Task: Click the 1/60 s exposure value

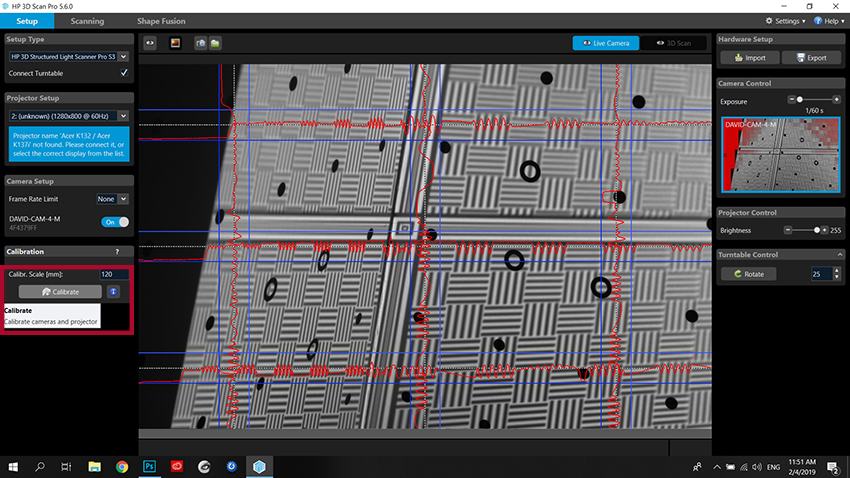Action: 814,111
